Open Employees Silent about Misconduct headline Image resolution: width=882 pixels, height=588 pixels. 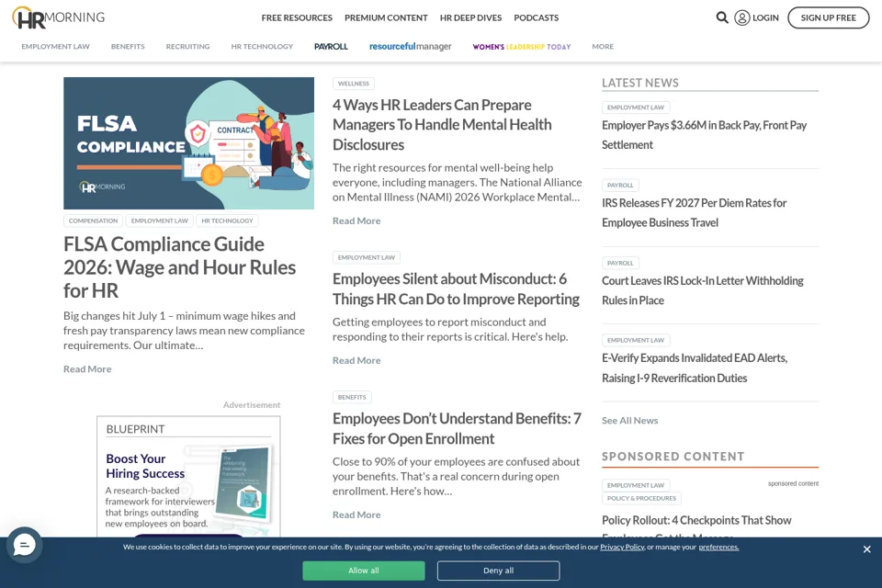click(x=456, y=289)
